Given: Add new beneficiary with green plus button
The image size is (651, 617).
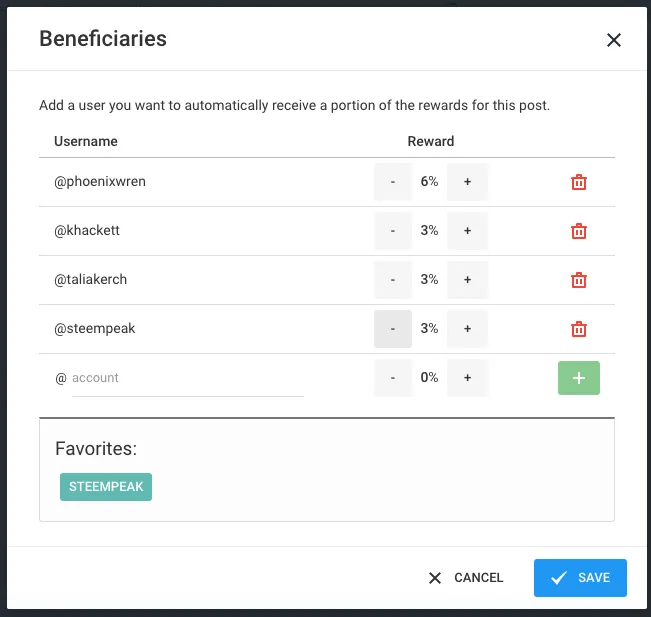Looking at the screenshot, I should coord(578,378).
